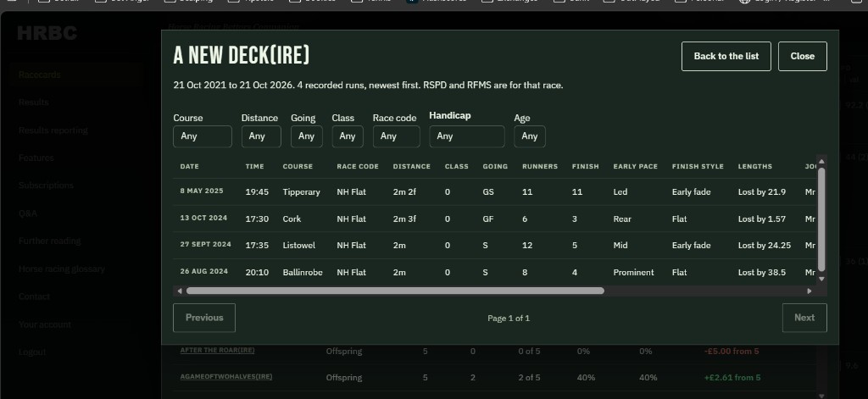
Task: Click the 2m 2f distance cell
Action: click(x=404, y=192)
